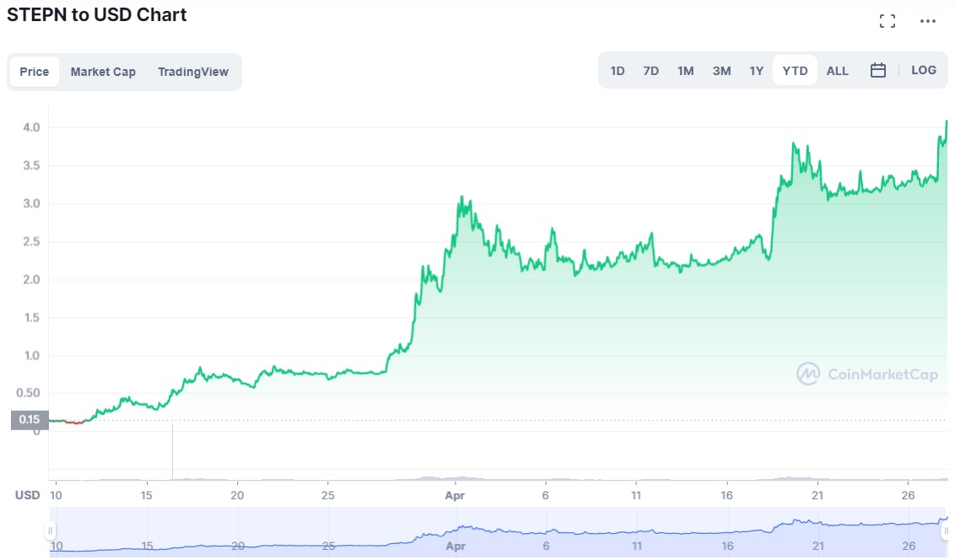Image resolution: width=955 pixels, height=560 pixels.
Task: Switch to the Market Cap tab
Action: [103, 72]
